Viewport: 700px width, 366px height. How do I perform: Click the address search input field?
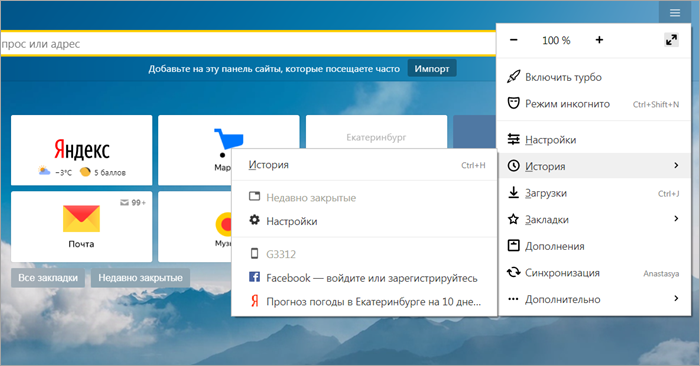[x=248, y=44]
